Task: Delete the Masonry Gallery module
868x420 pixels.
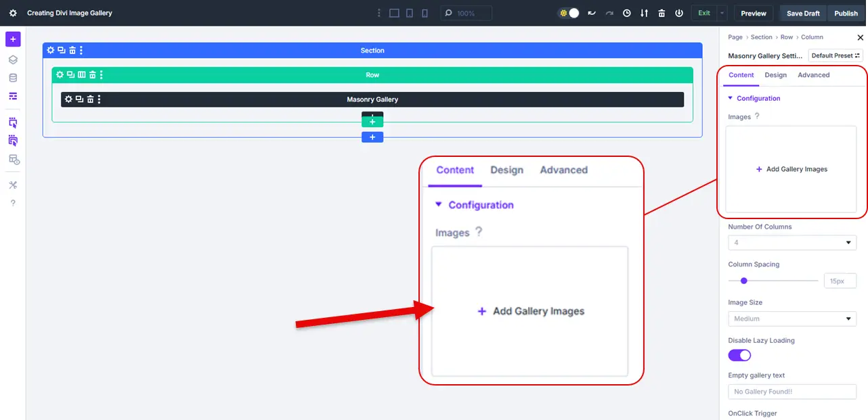Action: (90, 99)
